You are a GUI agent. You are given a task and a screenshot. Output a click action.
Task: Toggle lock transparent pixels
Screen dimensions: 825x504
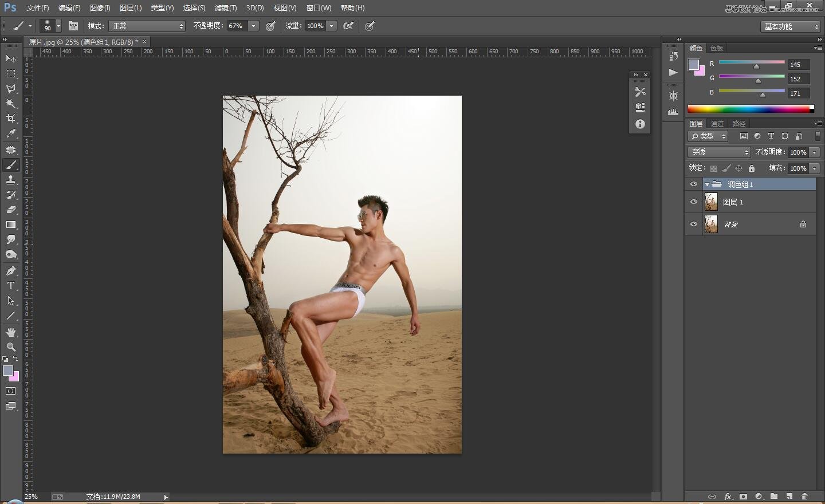coord(713,168)
